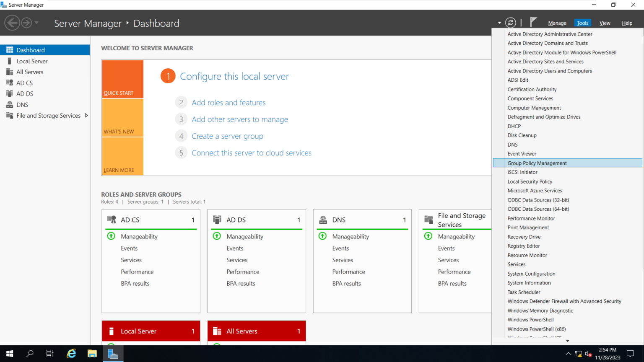644x362 pixels.
Task: Refresh Server Manager with the refresh icon
Action: click(510, 23)
